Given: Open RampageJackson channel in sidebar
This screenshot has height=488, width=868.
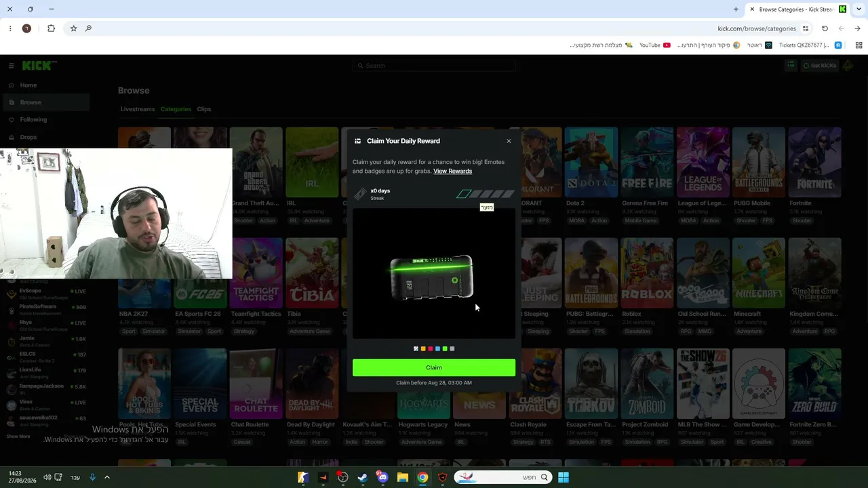Looking at the screenshot, I should pyautogui.click(x=46, y=388).
